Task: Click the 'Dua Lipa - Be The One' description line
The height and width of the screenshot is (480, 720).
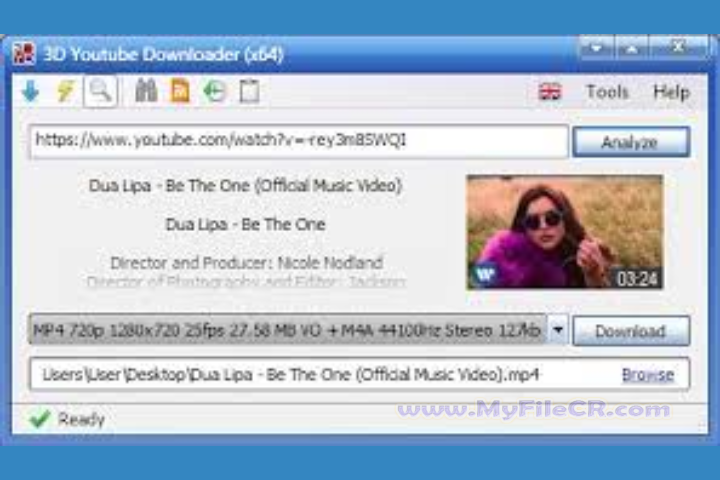Action: (245, 224)
